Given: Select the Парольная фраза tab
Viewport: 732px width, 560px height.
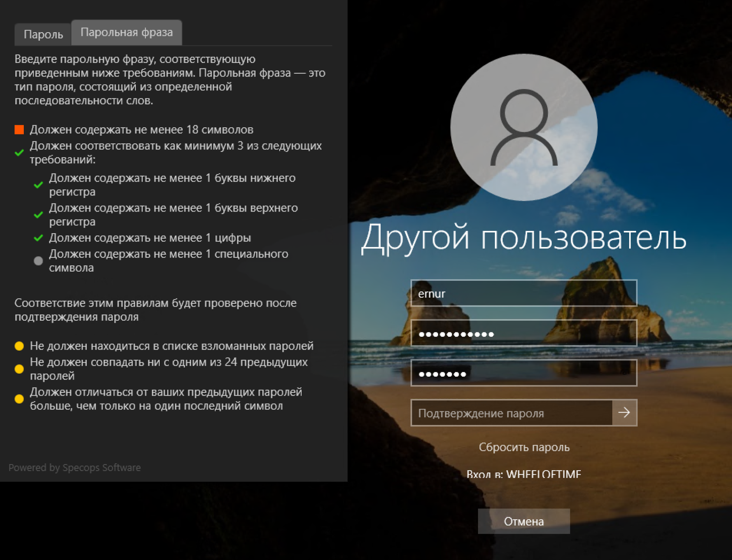Looking at the screenshot, I should point(127,33).
